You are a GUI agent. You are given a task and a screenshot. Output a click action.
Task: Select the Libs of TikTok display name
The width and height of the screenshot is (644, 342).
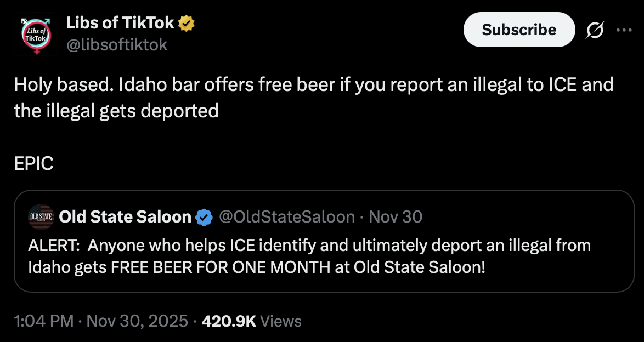pyautogui.click(x=120, y=22)
